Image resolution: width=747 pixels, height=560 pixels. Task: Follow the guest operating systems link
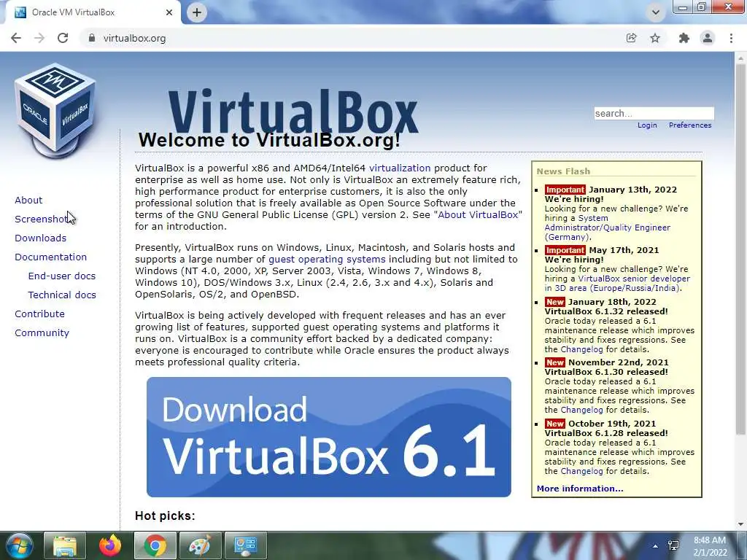(327, 260)
